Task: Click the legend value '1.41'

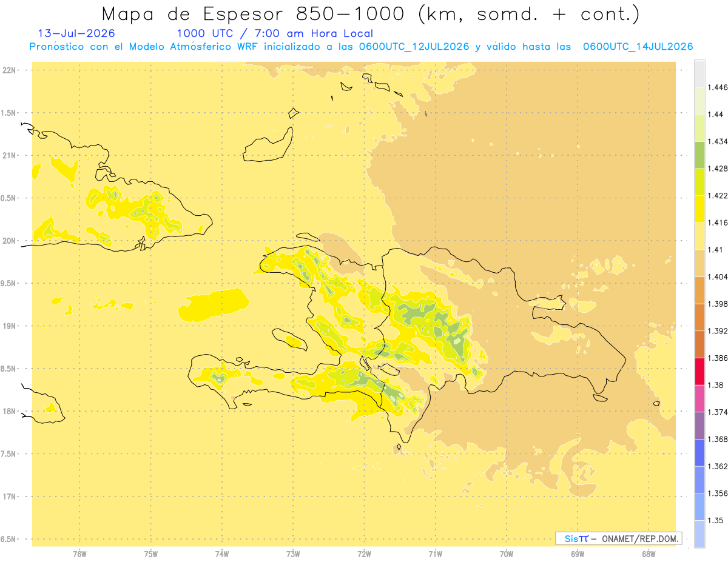Action: pyautogui.click(x=716, y=249)
